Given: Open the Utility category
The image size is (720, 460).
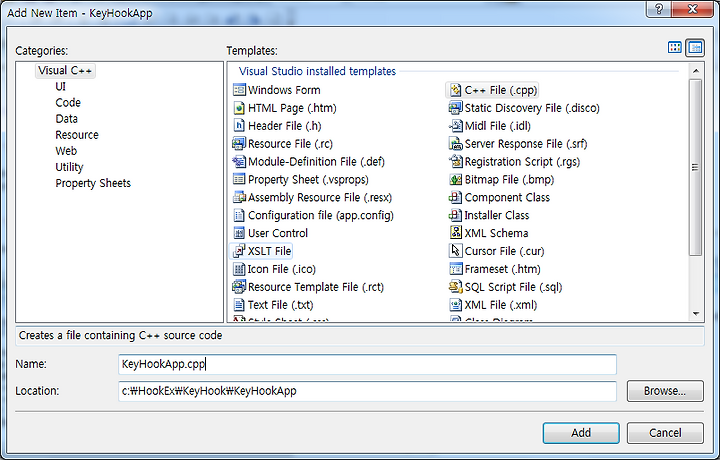Looking at the screenshot, I should click(69, 167).
